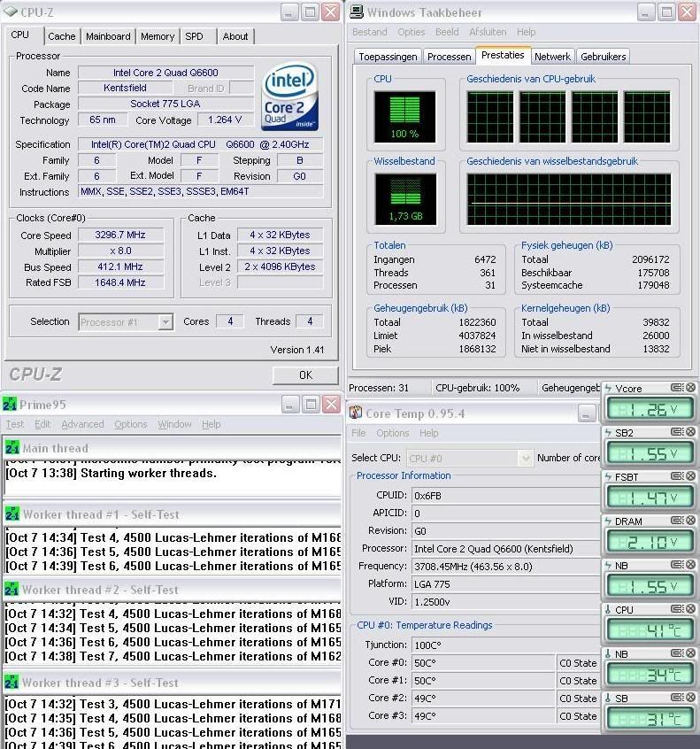Close the DRAM voltage widget
Image resolution: width=700 pixels, height=749 pixels.
[690, 521]
